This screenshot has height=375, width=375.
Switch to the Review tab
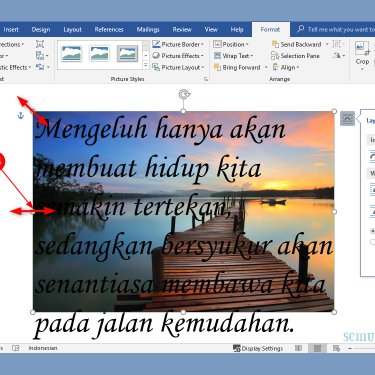tap(182, 30)
